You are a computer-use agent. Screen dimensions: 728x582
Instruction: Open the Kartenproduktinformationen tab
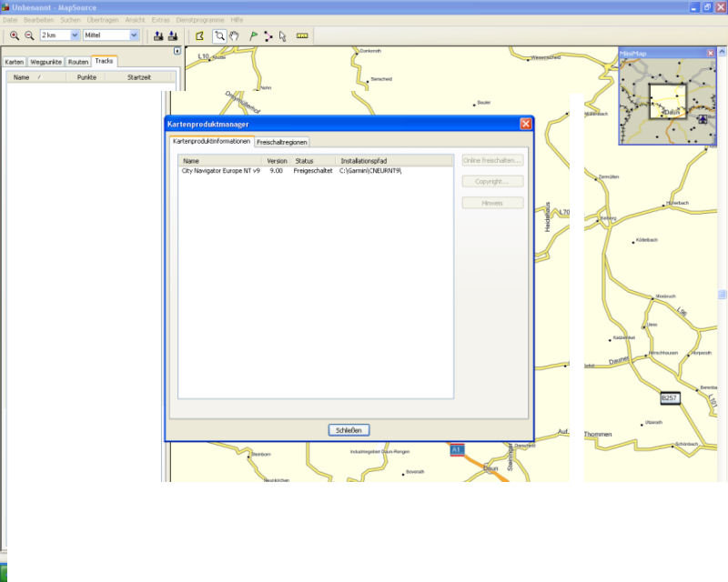tap(212, 141)
